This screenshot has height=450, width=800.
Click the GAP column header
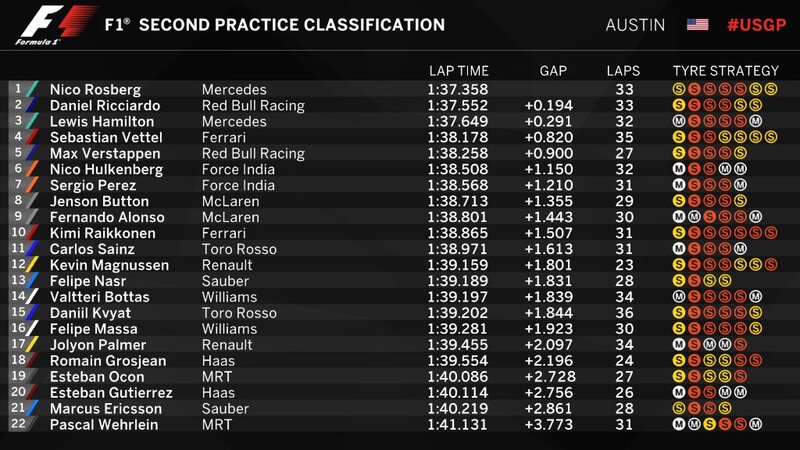(553, 71)
